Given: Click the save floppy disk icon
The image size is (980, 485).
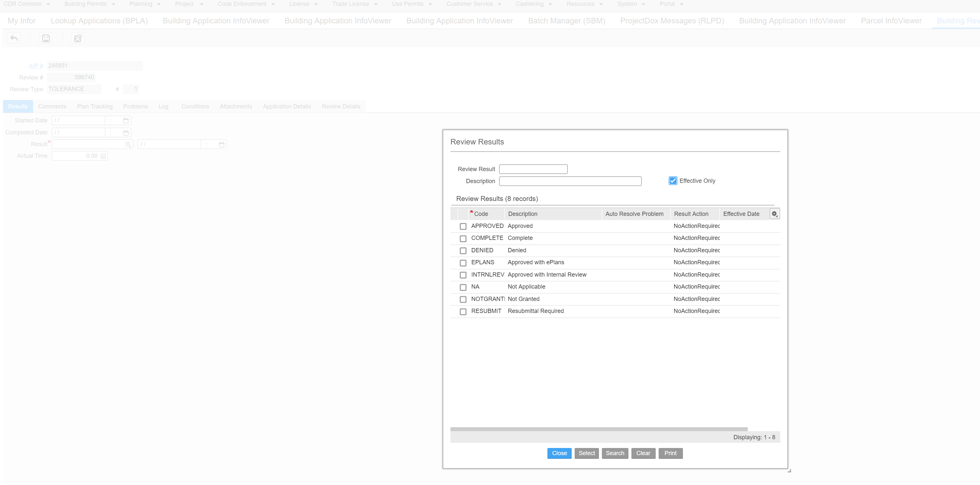Looking at the screenshot, I should coord(46,38).
